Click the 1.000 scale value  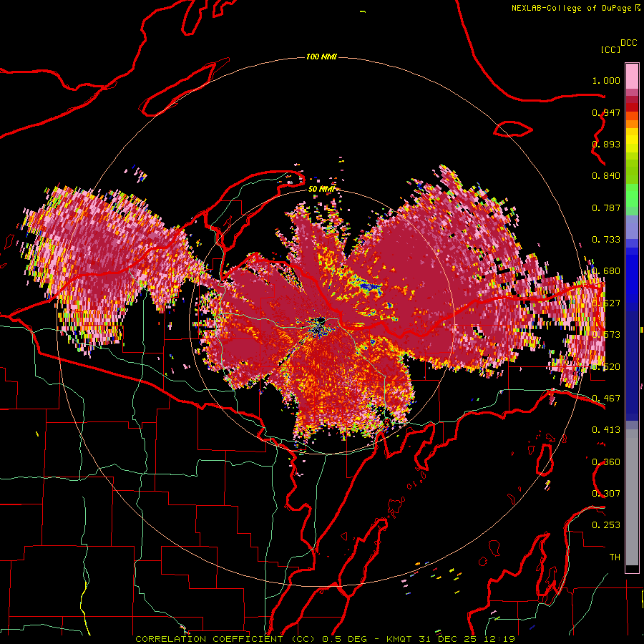coord(606,80)
